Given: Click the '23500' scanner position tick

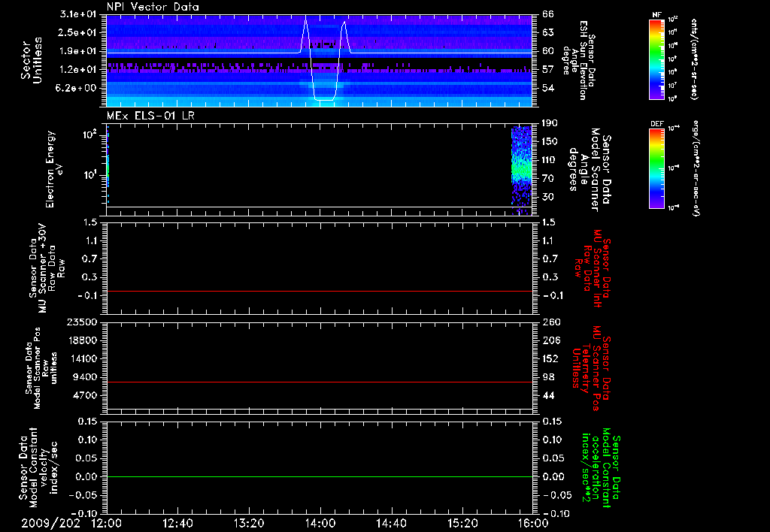Looking at the screenshot, I should pos(82,322).
